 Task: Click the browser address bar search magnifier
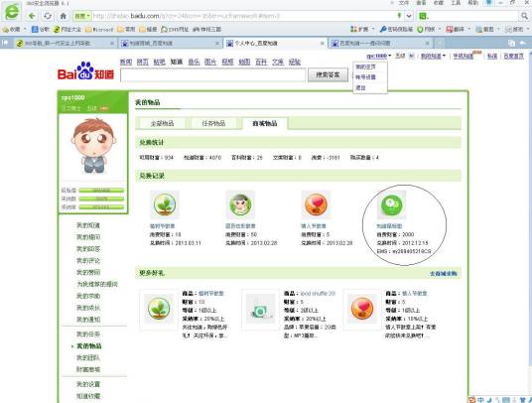[524, 16]
